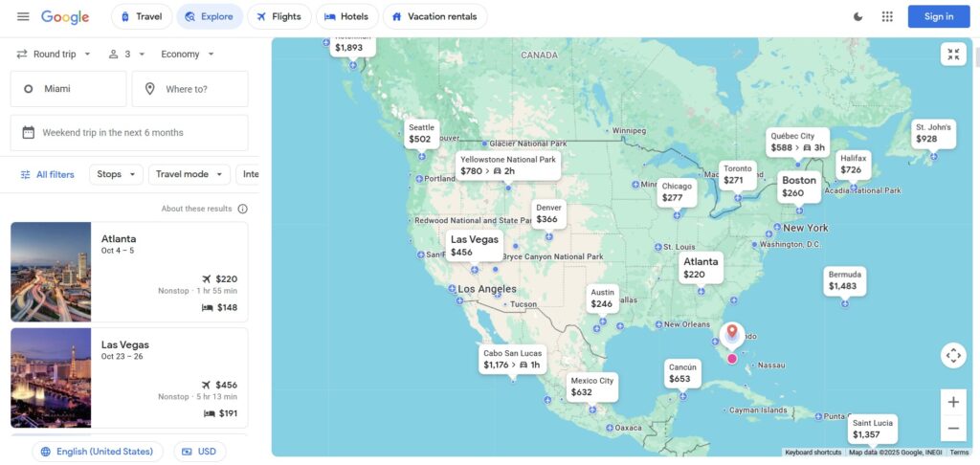Viewport: 980px width, 465px height.
Task: Click the Where to? field
Action: pyautogui.click(x=190, y=89)
